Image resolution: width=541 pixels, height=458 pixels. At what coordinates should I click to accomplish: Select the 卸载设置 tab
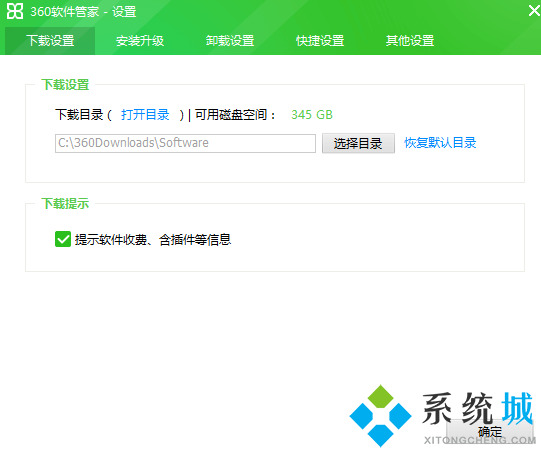[230, 41]
